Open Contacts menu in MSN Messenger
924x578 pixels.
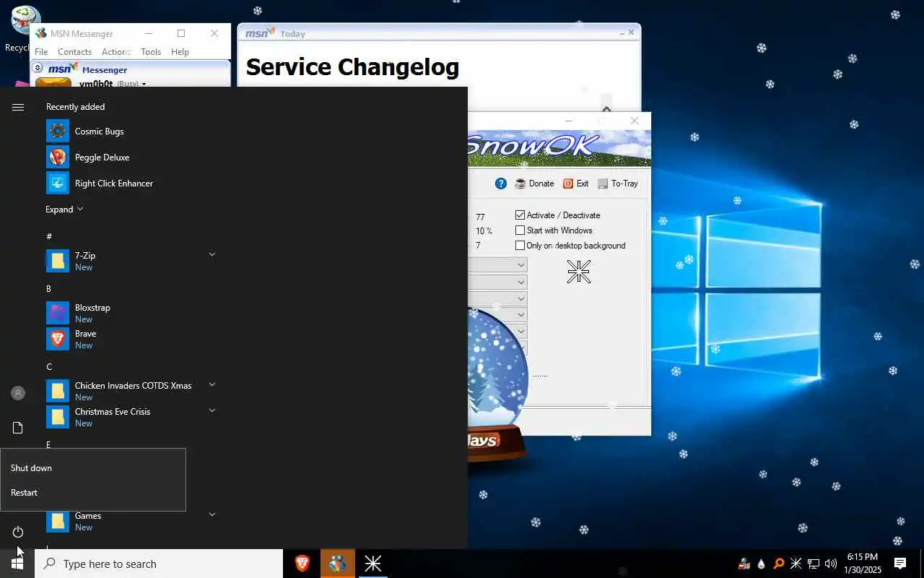74,52
